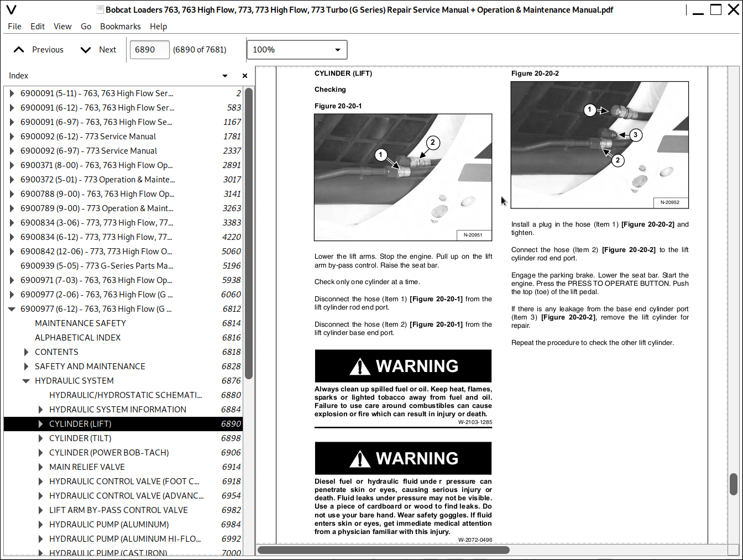Expand the CYLINDER (TILT) bookmark

click(x=40, y=438)
